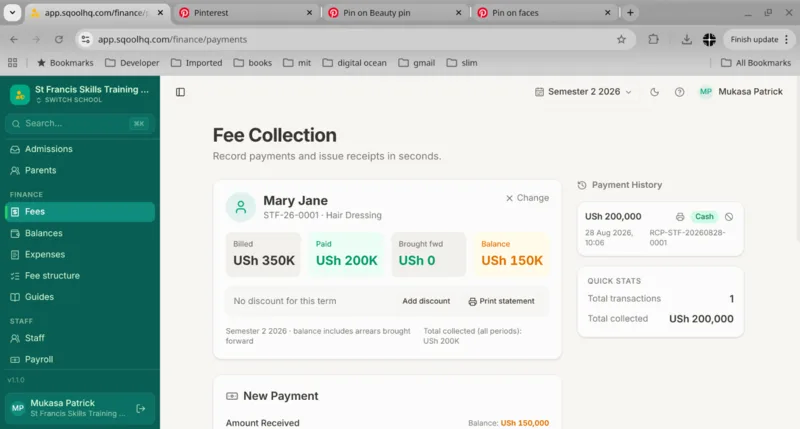Viewport: 800px width, 429px height.
Task: Switch to Pin on Beauty pin tab
Action: pos(394,13)
